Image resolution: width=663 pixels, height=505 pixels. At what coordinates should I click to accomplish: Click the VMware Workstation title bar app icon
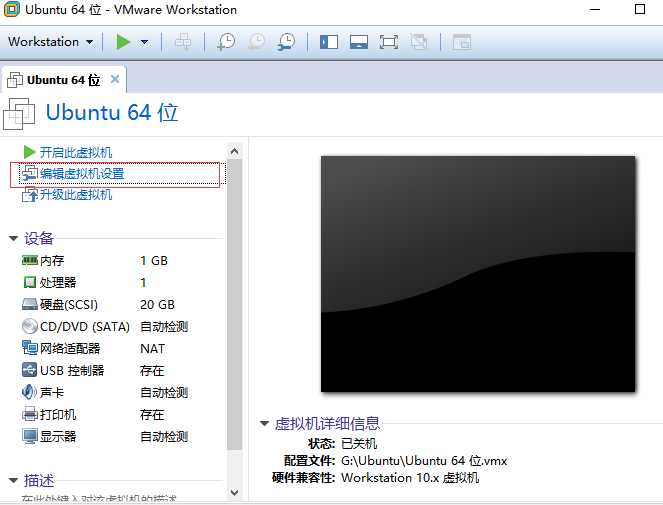11,9
